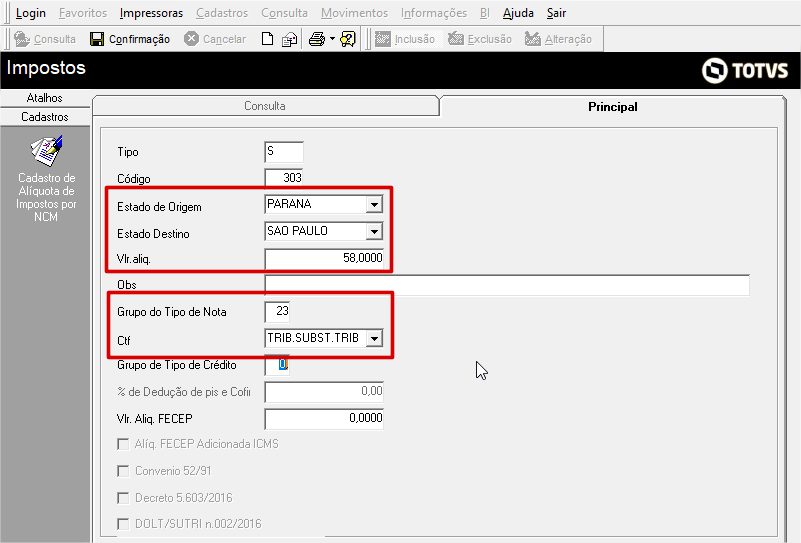Click the printer icon

[317, 39]
